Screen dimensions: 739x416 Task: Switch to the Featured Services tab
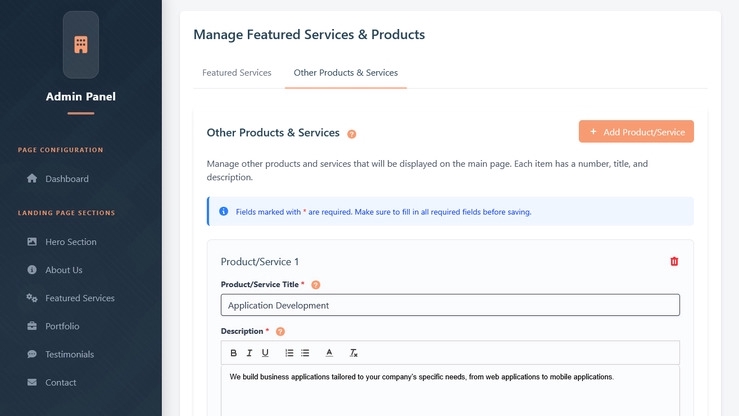pyautogui.click(x=236, y=73)
